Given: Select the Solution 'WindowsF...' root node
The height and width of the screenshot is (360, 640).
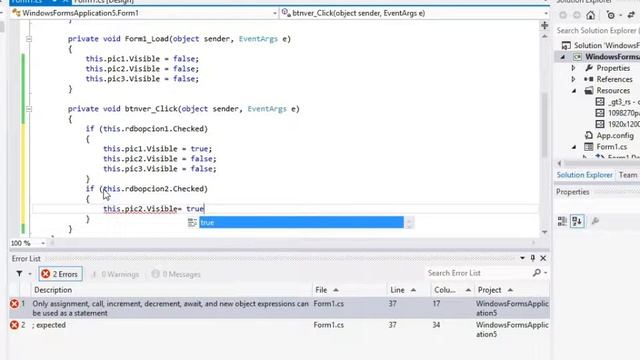Looking at the screenshot, I should pyautogui.click(x=607, y=45).
